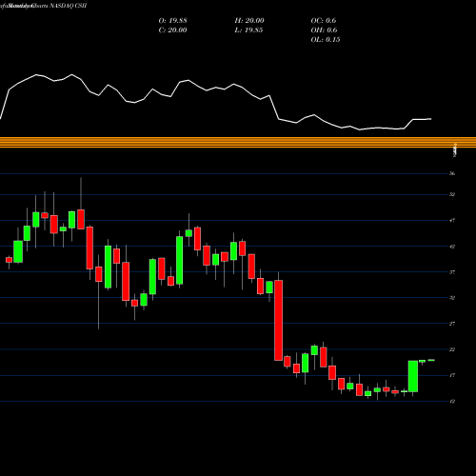Click the 56 price axis label
Image resolution: width=476 pixels, height=476 pixels.
tap(452, 173)
